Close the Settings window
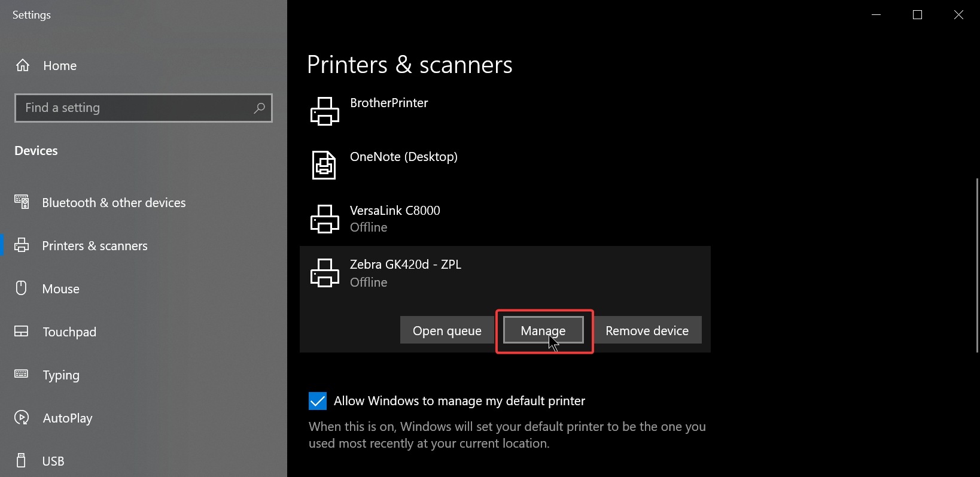Image resolution: width=980 pixels, height=477 pixels. pyautogui.click(x=958, y=14)
